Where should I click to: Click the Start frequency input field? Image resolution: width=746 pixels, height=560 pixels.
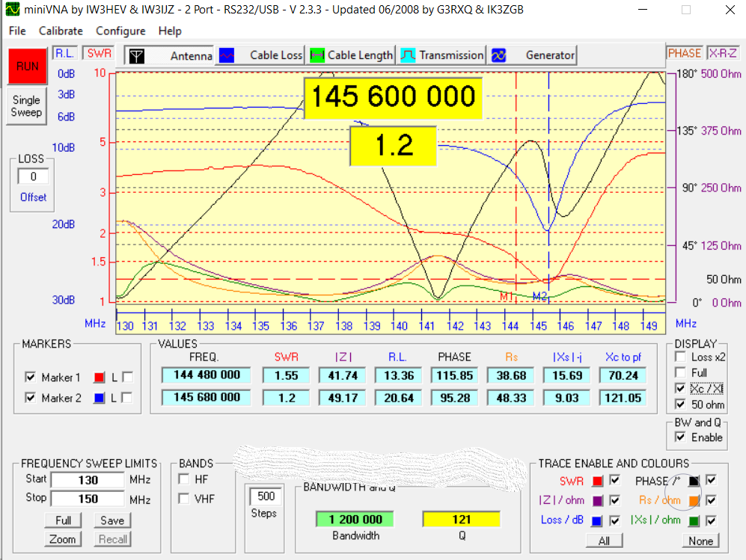[87, 480]
